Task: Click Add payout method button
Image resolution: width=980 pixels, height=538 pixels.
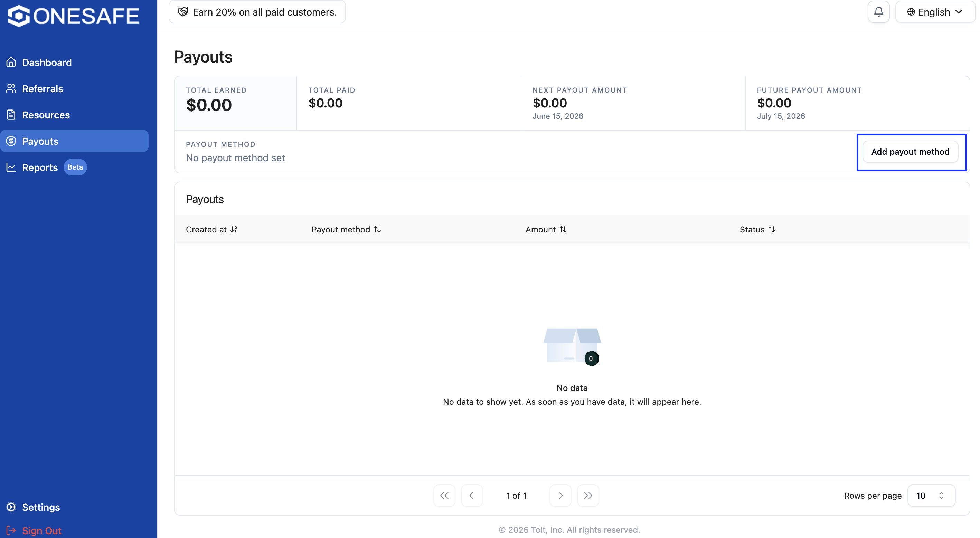Action: click(x=910, y=152)
